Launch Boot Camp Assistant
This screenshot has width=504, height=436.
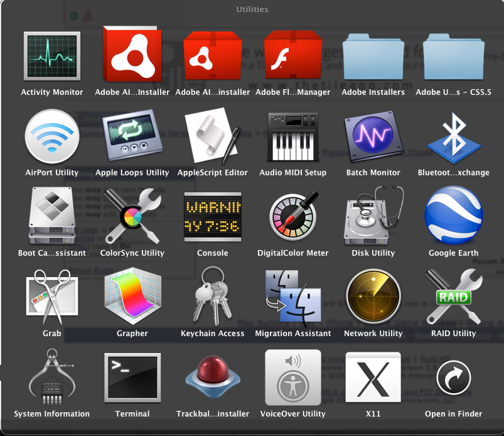(x=51, y=216)
